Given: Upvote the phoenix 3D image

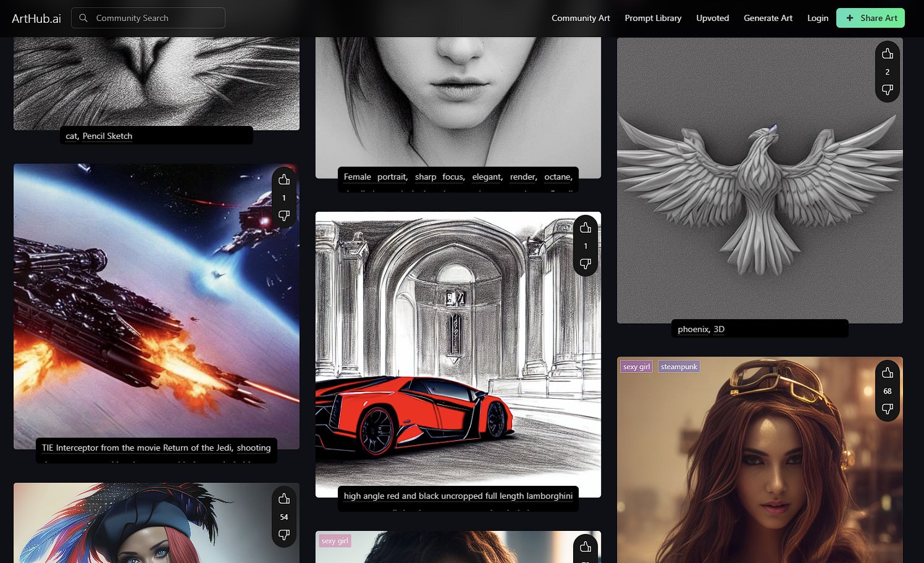Looking at the screenshot, I should [888, 54].
